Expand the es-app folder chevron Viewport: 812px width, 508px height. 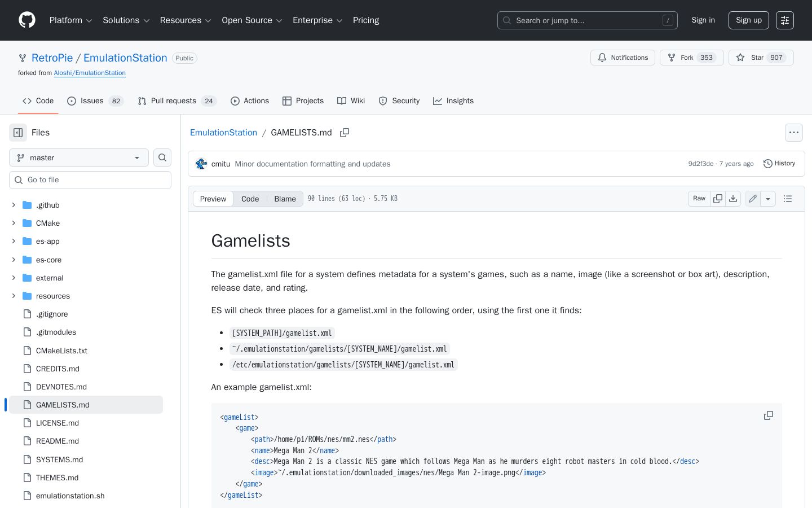(x=14, y=241)
